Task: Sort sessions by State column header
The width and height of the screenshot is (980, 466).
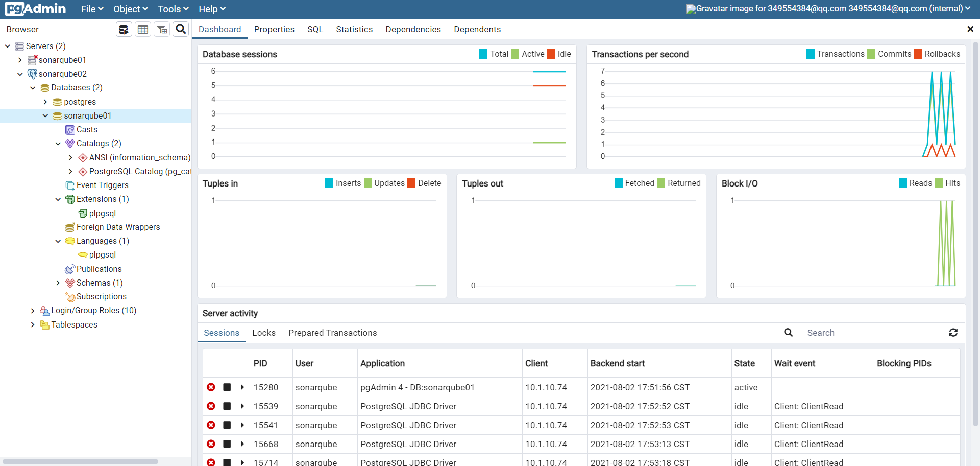Action: [751, 363]
